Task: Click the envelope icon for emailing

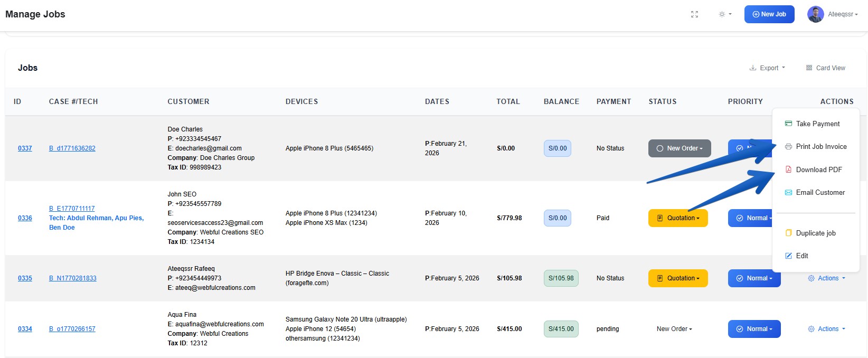Action: click(788, 192)
